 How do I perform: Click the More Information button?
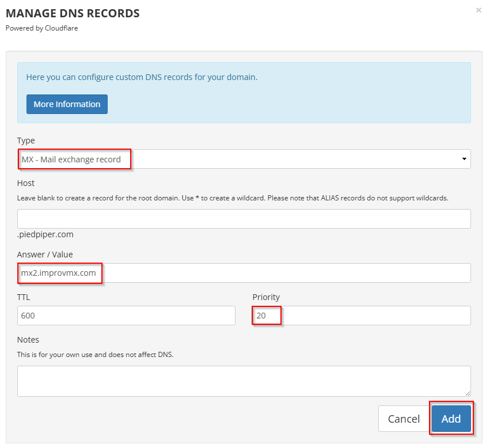click(x=67, y=104)
